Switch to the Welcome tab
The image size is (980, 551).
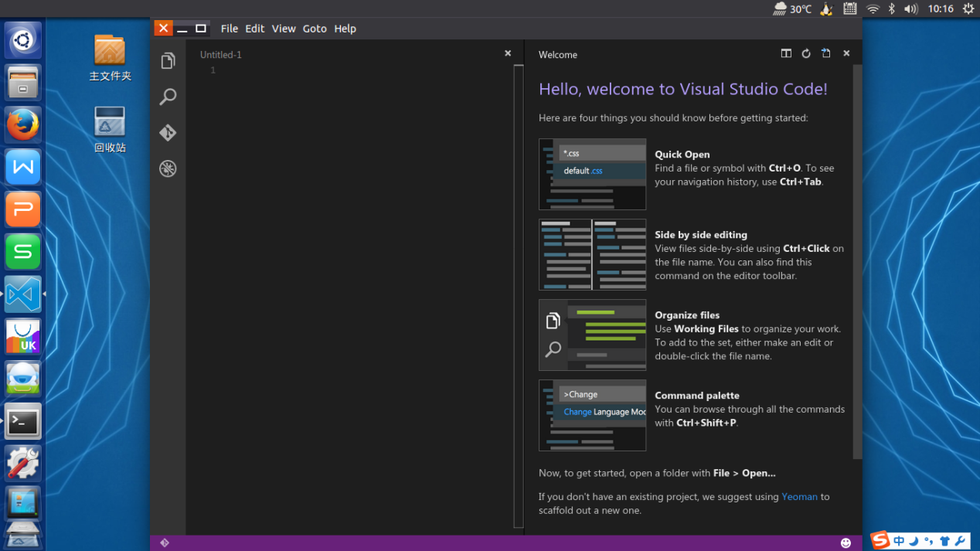pos(558,54)
